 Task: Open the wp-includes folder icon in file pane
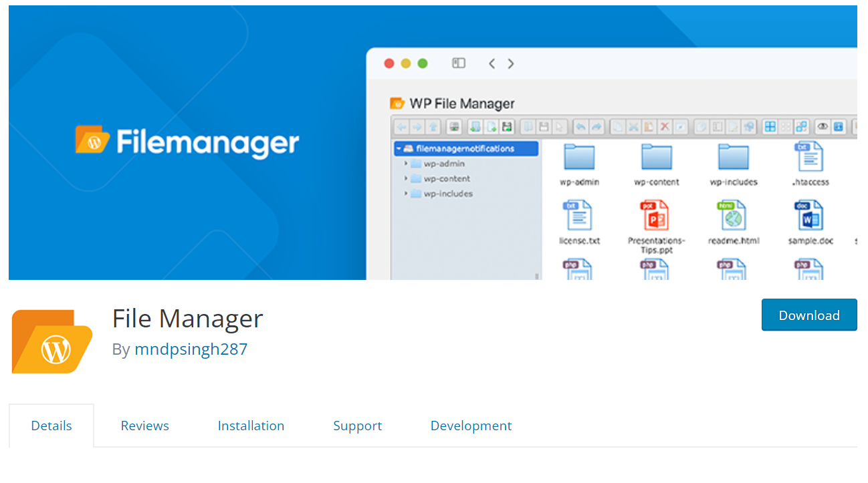click(734, 157)
